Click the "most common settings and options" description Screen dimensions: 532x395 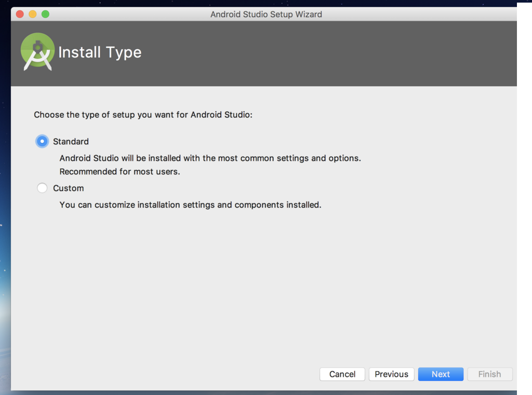tap(210, 158)
